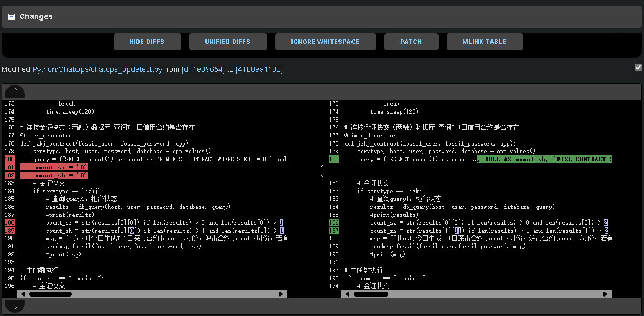The height and width of the screenshot is (316, 644).
Task: Click left pane's scroll-left arrow
Action: click(x=23, y=294)
